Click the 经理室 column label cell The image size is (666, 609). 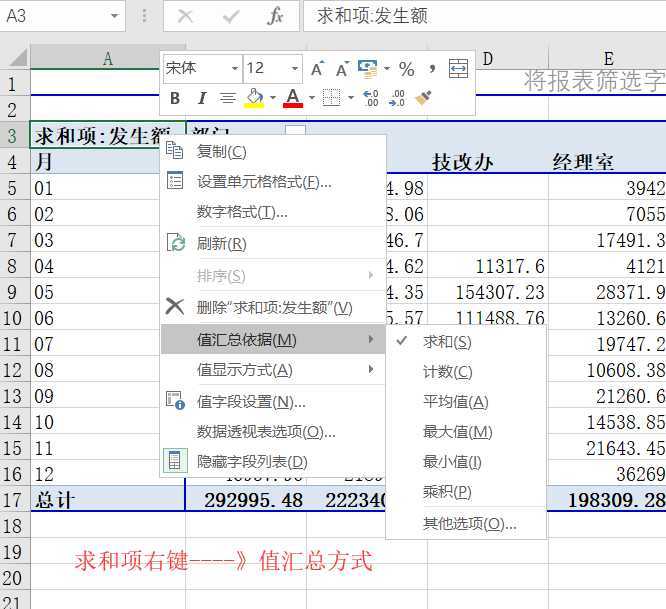607,161
